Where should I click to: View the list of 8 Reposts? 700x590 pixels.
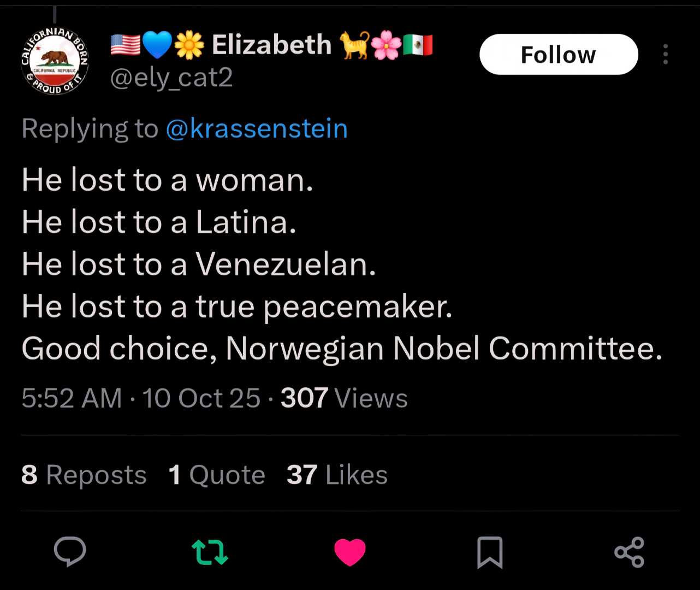[x=84, y=475]
